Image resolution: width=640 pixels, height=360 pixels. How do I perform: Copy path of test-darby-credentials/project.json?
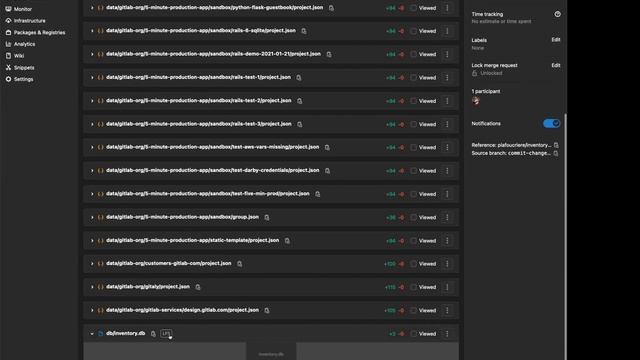(327, 171)
